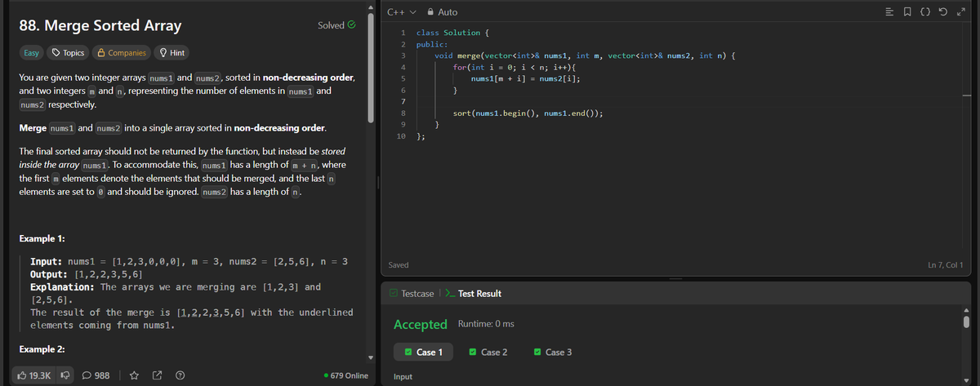The width and height of the screenshot is (980, 386).
Task: Click the nums1[m + i] = nums2[i]; line
Action: click(x=525, y=78)
